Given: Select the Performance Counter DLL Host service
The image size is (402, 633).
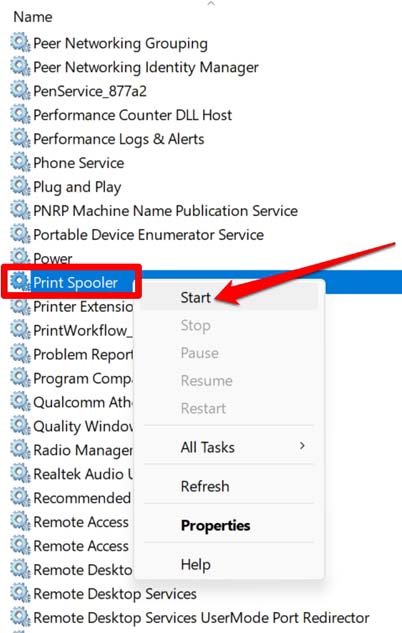Looking at the screenshot, I should pyautogui.click(x=132, y=115).
